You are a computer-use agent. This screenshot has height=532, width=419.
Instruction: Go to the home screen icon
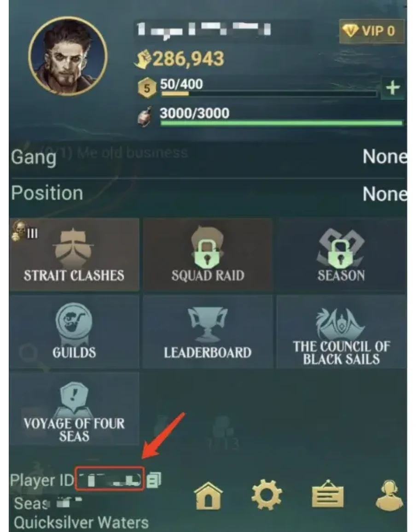[208, 496]
